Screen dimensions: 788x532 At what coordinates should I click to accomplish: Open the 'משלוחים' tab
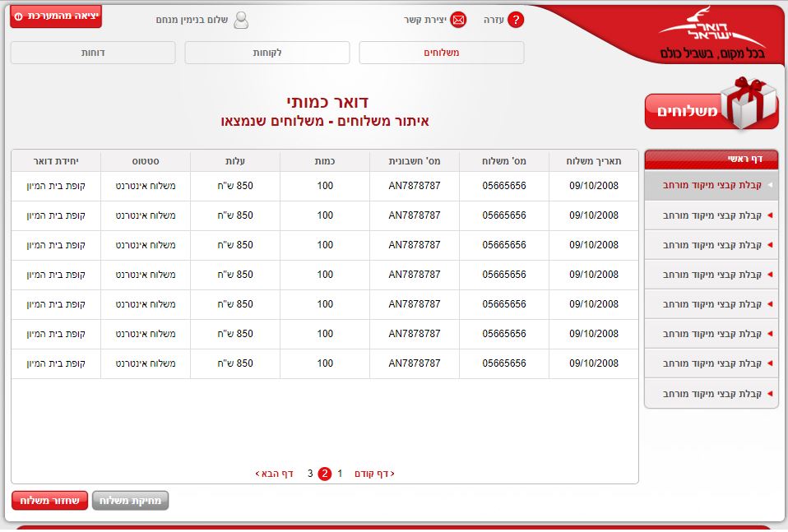pyautogui.click(x=441, y=53)
